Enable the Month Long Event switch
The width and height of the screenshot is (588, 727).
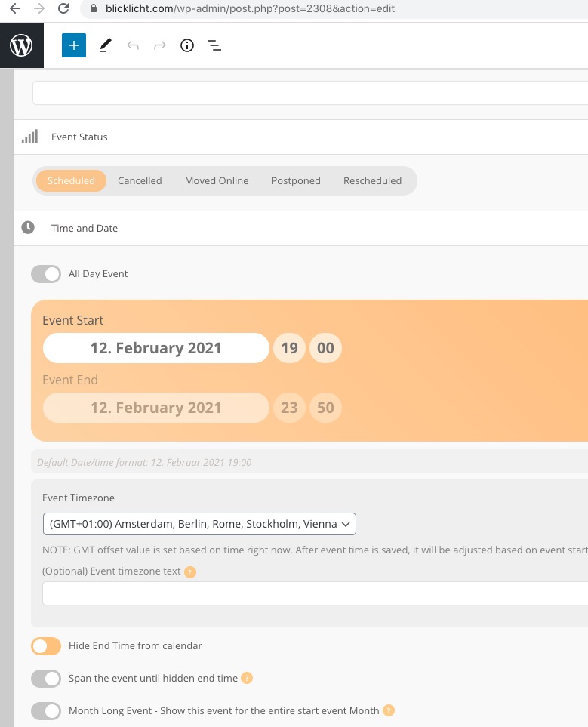(x=46, y=711)
